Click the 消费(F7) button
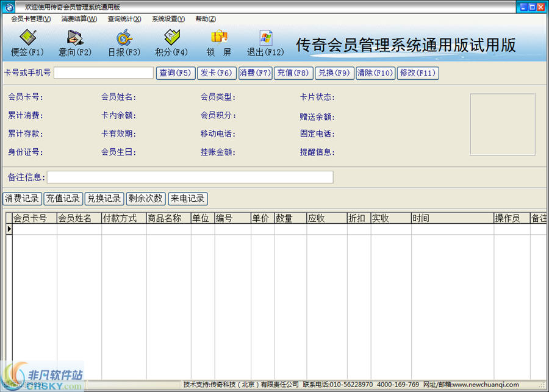 click(x=255, y=73)
